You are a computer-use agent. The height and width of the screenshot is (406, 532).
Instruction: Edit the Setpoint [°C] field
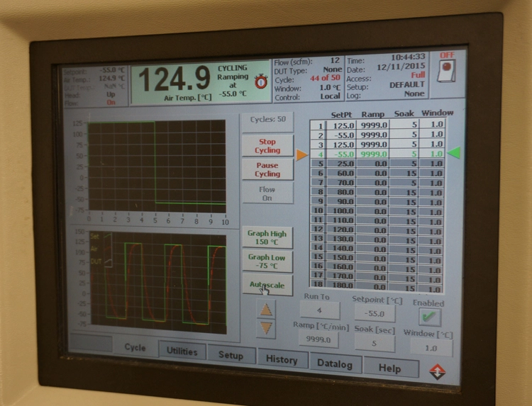375,313
